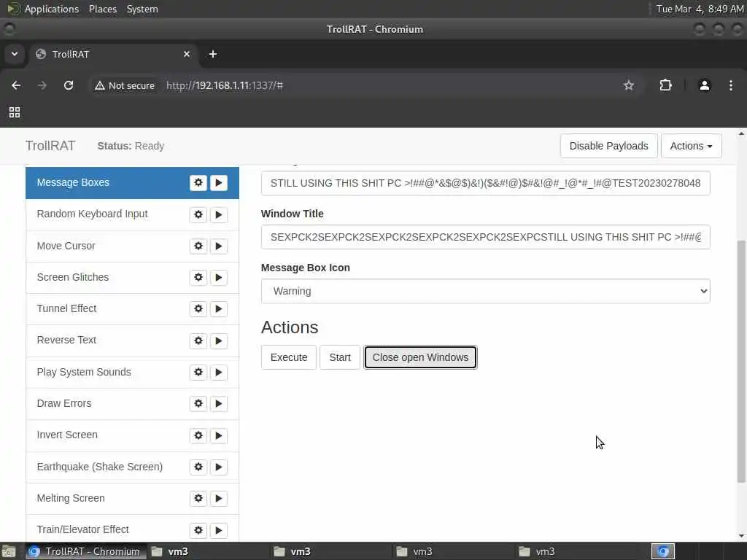The width and height of the screenshot is (747, 560).
Task: Open settings gear for Play System Sounds
Action: (198, 373)
